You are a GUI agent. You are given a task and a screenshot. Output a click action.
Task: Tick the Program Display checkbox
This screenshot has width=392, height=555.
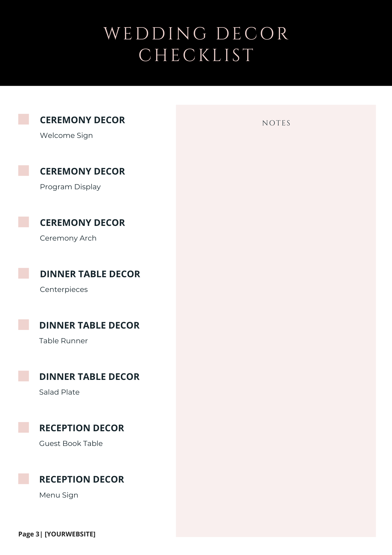point(24,171)
